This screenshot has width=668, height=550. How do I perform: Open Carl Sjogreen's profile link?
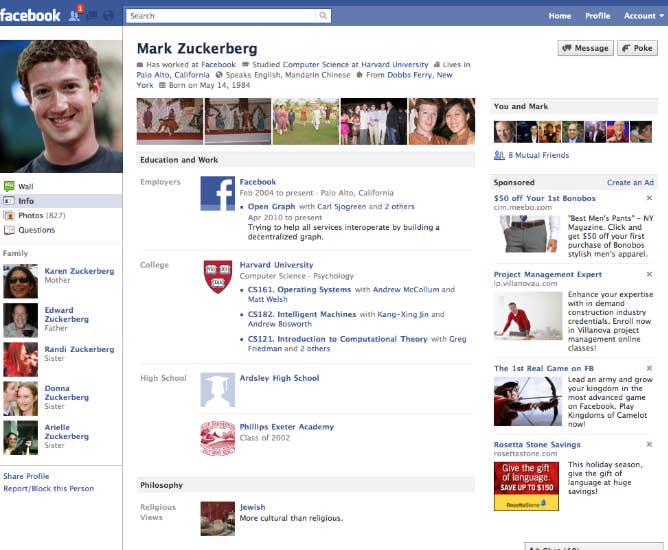(x=342, y=206)
